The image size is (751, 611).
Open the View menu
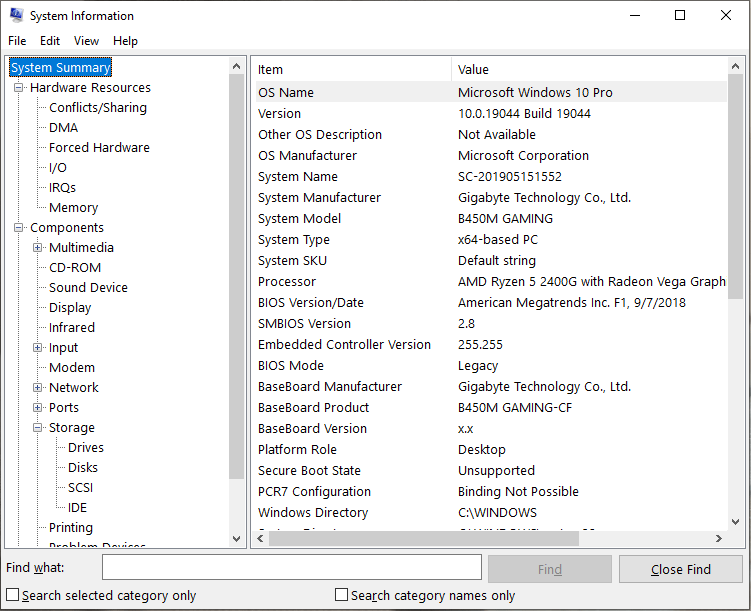click(x=86, y=41)
